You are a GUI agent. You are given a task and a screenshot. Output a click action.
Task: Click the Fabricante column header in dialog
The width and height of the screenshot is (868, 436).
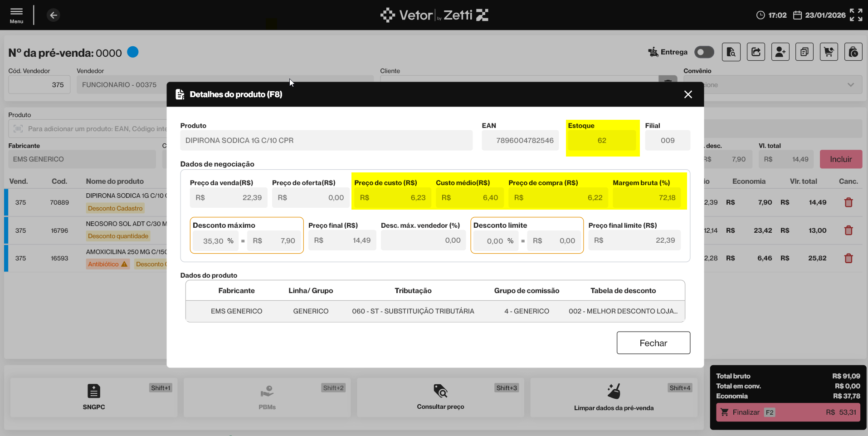237,291
